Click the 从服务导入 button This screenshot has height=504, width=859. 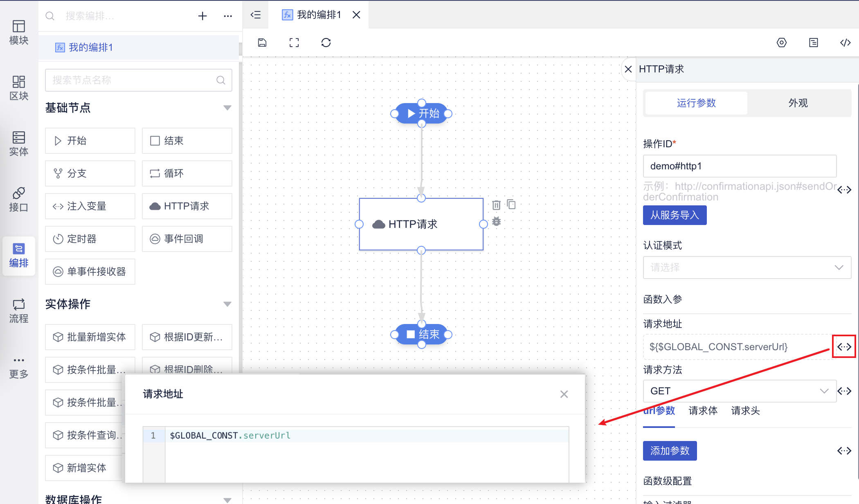click(675, 215)
